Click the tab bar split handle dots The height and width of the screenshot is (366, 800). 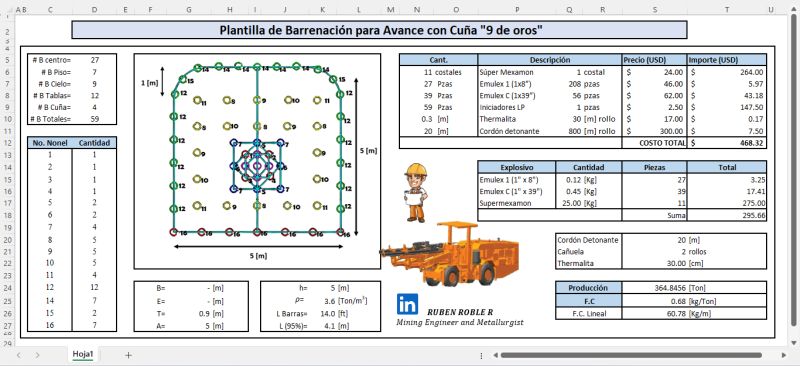481,355
